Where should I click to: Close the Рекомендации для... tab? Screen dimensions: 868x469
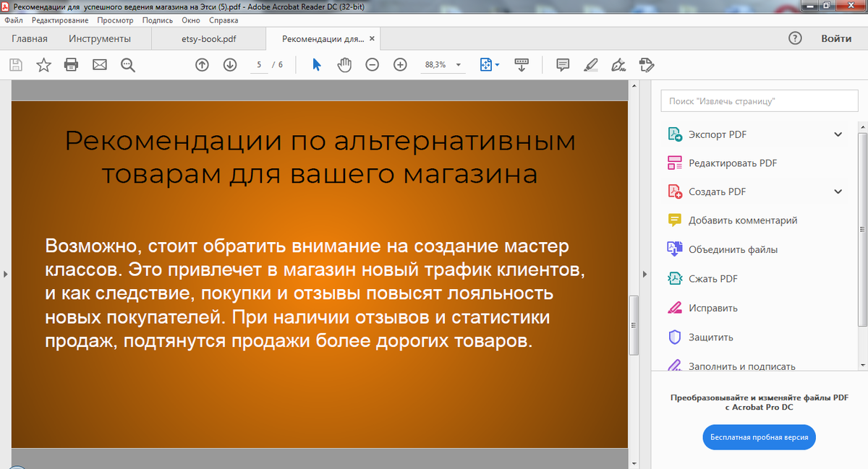click(x=372, y=38)
